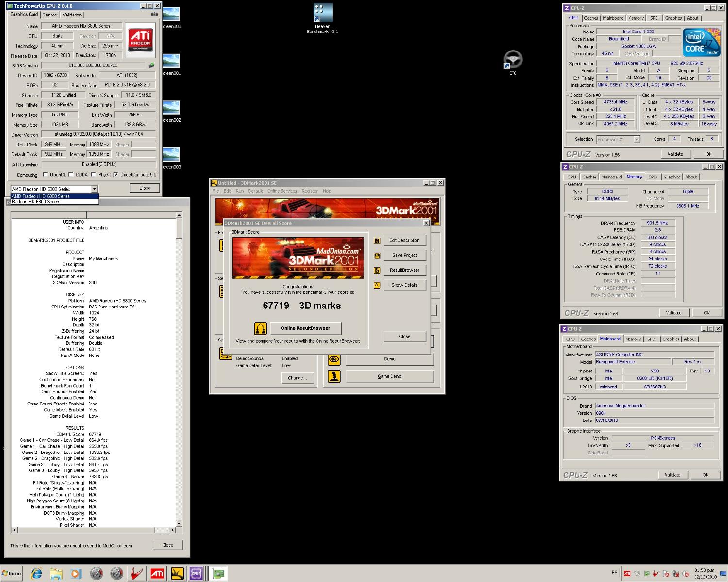Image resolution: width=728 pixels, height=582 pixels.
Task: Open Windows Explorer folder from the taskbar
Action: (56, 574)
